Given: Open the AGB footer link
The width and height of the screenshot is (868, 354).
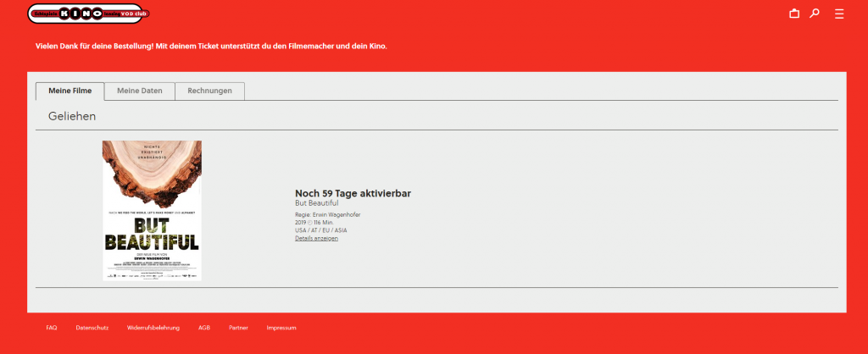Looking at the screenshot, I should point(204,328).
